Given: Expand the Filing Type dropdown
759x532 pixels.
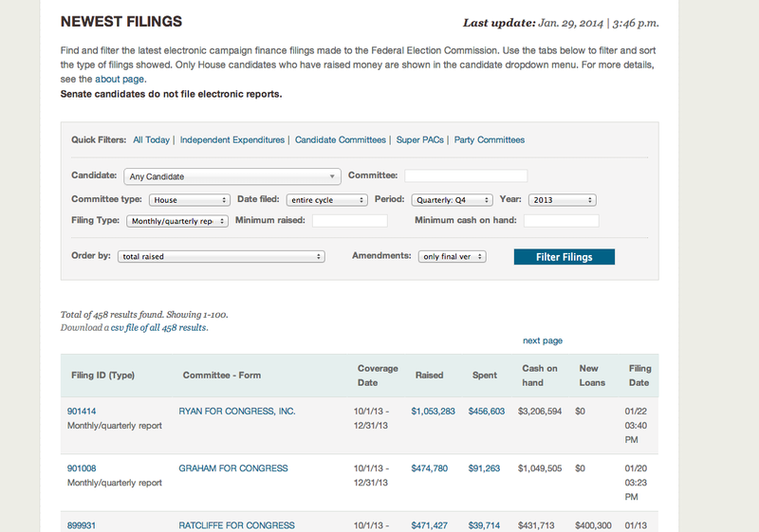Looking at the screenshot, I should [177, 221].
